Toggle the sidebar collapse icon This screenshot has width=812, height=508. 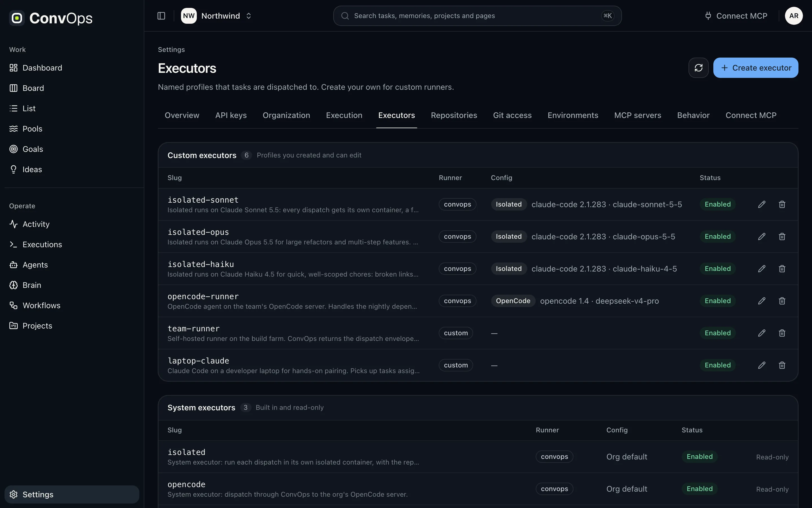161,16
